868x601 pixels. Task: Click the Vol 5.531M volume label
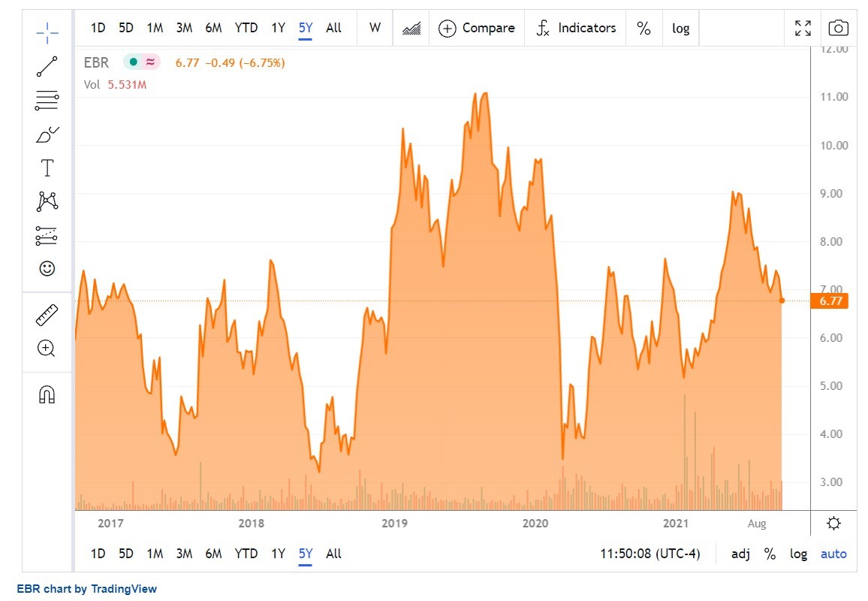click(115, 85)
